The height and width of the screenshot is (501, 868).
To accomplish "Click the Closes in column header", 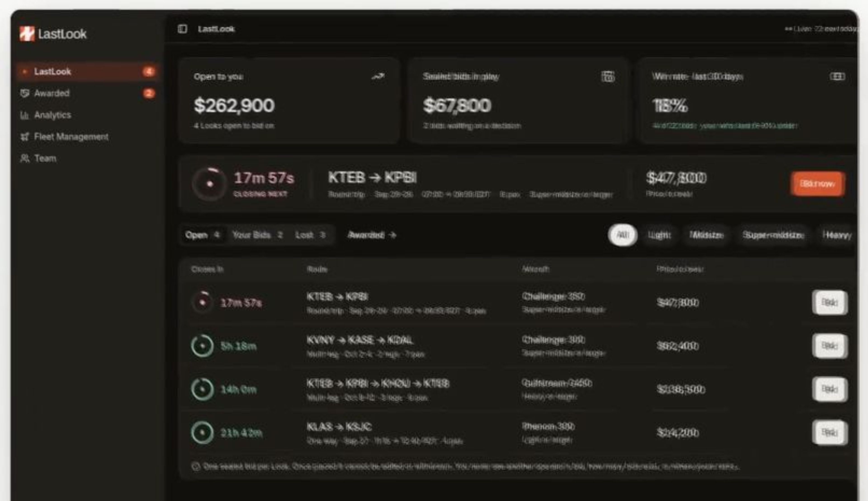I will 207,269.
